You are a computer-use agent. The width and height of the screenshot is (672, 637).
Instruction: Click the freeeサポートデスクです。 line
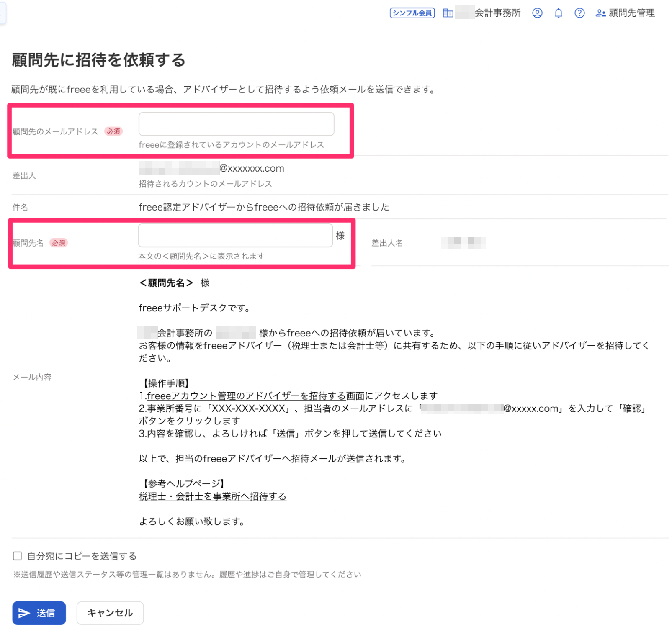click(195, 308)
